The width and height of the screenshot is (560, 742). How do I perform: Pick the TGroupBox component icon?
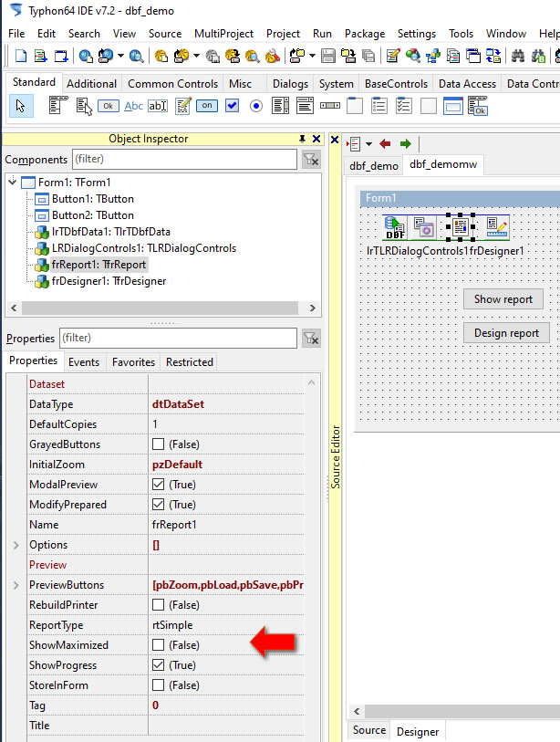pos(354,106)
